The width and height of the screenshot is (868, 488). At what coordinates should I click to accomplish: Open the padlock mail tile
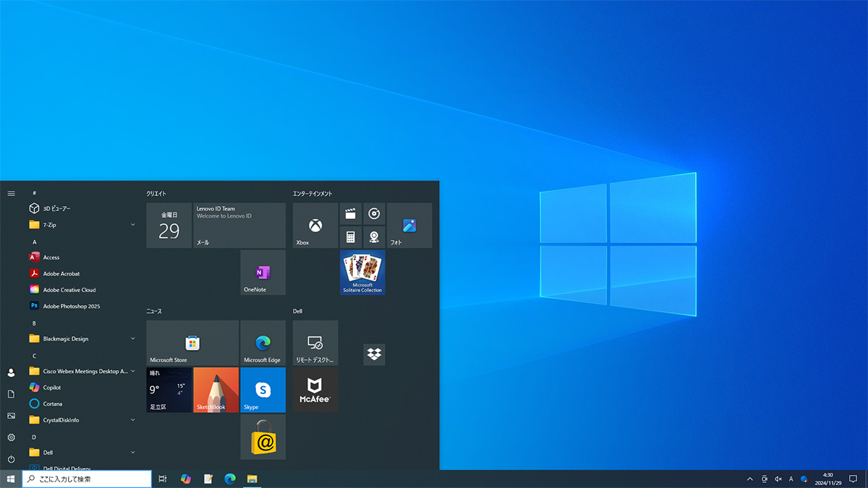click(263, 437)
